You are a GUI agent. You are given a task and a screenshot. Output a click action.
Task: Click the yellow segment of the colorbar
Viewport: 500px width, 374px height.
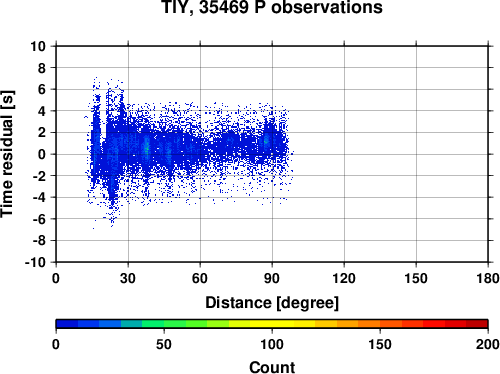272,324
